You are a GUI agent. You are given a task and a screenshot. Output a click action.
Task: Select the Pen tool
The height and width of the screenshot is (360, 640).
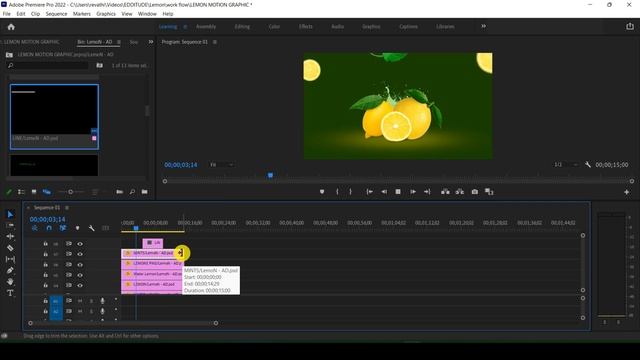point(10,270)
